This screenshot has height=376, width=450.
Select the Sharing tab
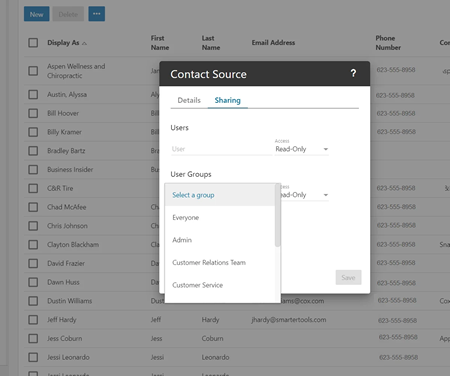[x=228, y=100]
